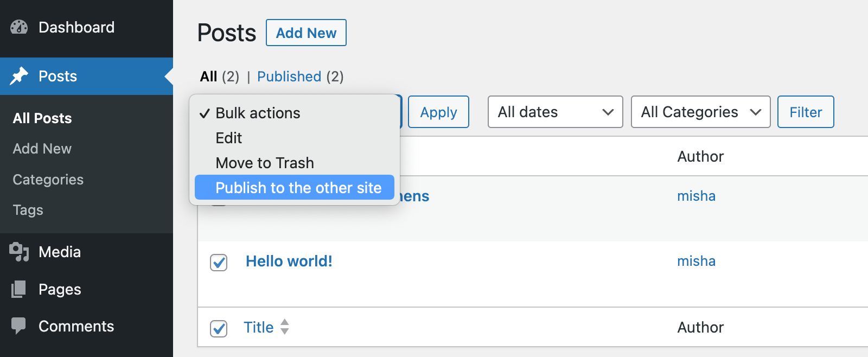The image size is (868, 357).
Task: Click Add New button beside Posts heading
Action: pos(306,33)
